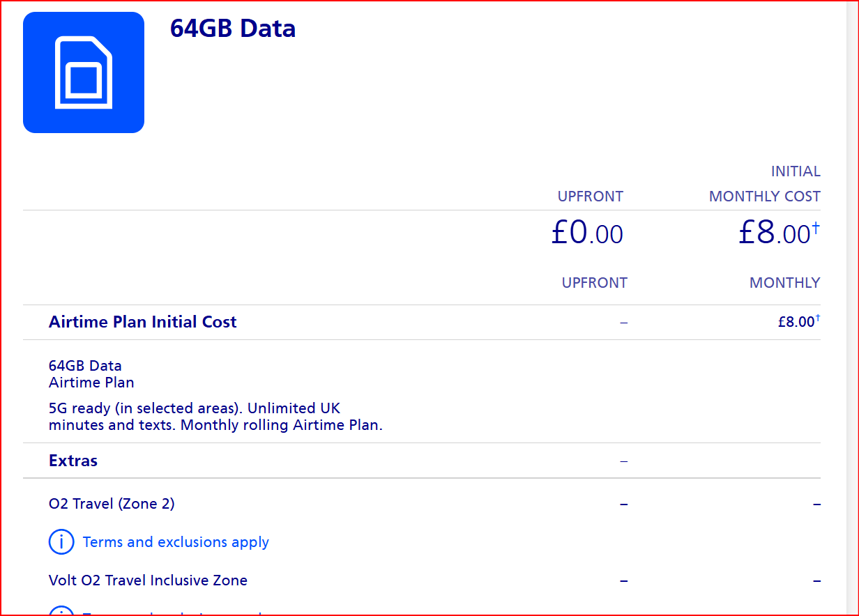Viewport: 859px width, 616px height.
Task: Click the Airtime Plan Initial Cost label
Action: [142, 321]
